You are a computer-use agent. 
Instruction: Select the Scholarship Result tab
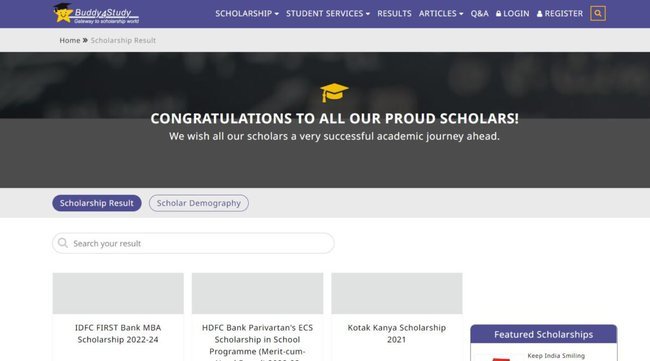tap(97, 203)
